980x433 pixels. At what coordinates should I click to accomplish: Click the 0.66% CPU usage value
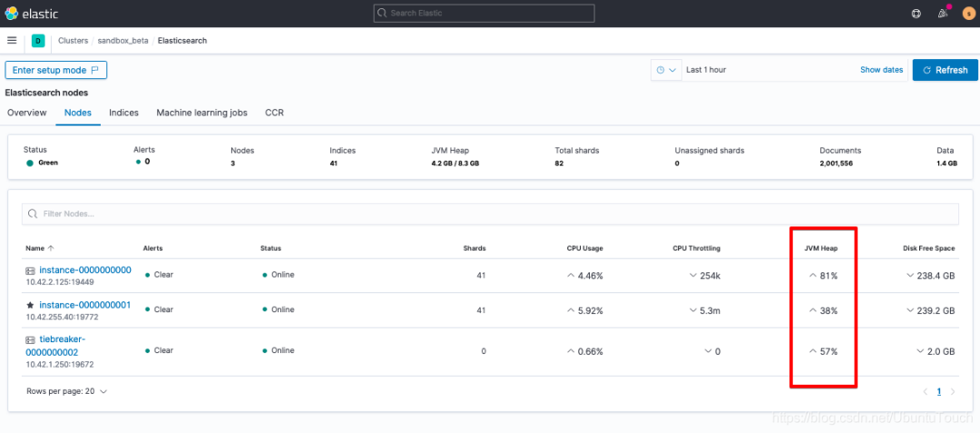(591, 351)
